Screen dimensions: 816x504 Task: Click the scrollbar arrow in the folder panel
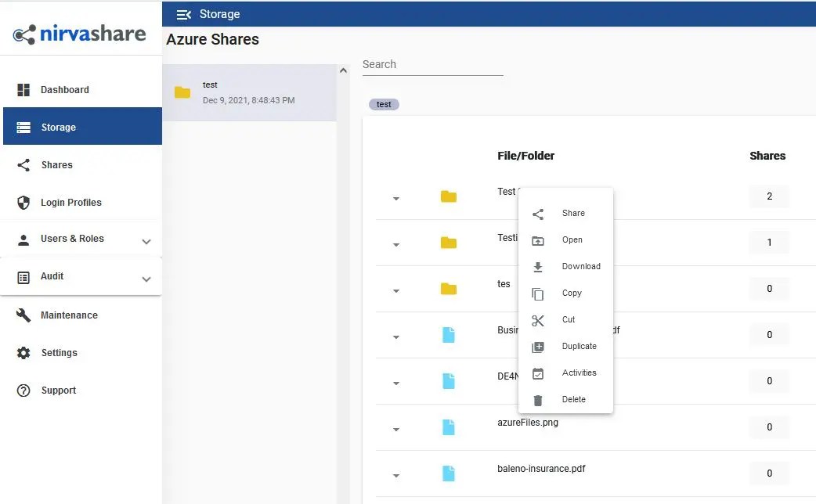click(x=343, y=70)
